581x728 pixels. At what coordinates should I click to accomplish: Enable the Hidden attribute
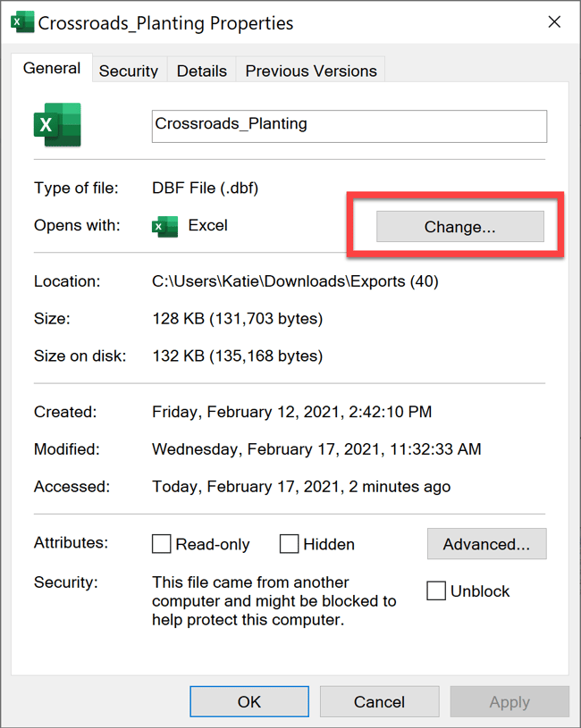click(289, 543)
